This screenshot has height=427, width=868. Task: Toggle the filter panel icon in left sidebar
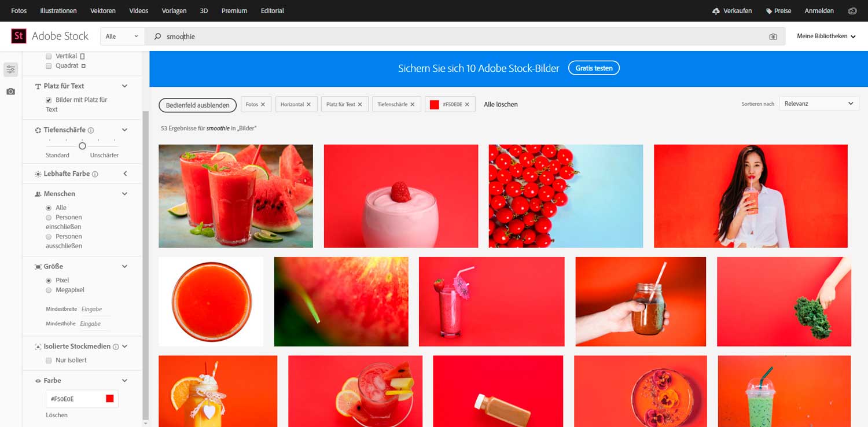point(10,69)
